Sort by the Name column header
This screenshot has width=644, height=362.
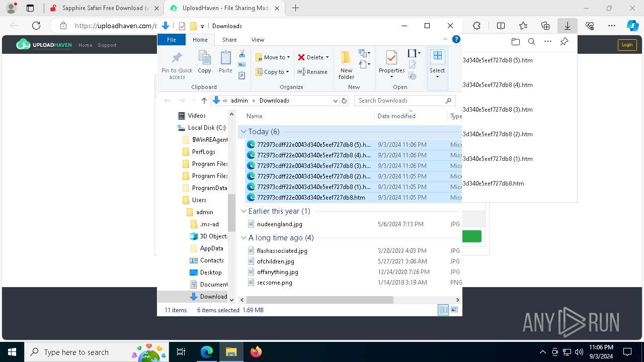(x=255, y=116)
